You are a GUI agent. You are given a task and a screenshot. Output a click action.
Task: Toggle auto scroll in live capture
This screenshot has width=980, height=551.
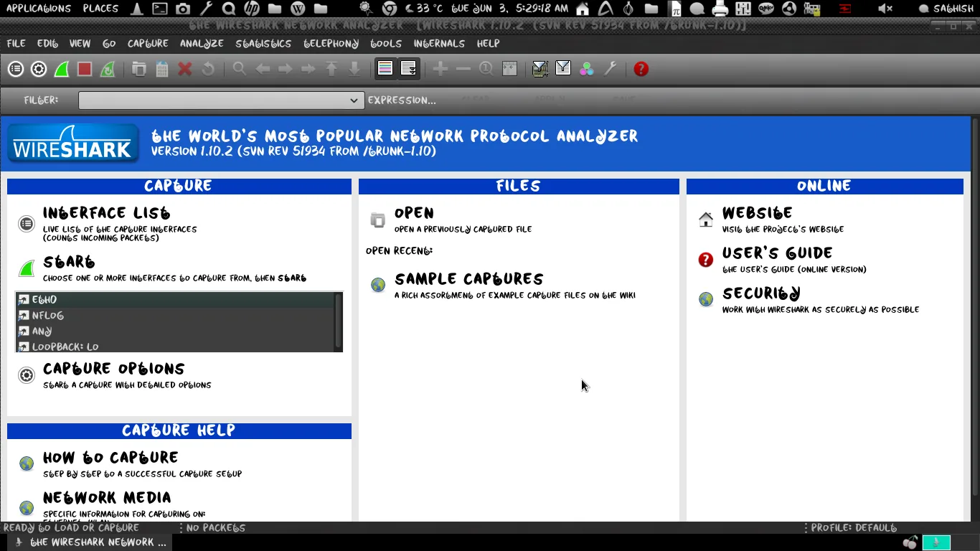tap(408, 69)
